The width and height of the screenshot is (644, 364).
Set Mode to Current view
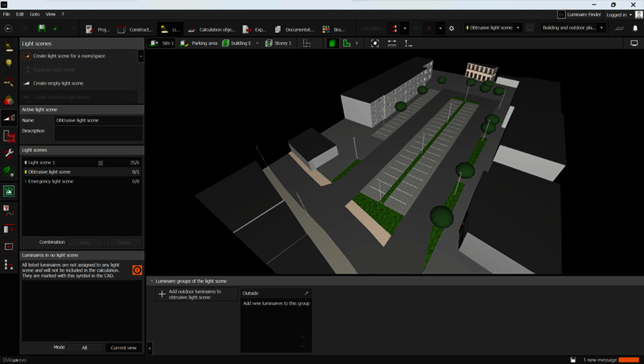coord(123,347)
